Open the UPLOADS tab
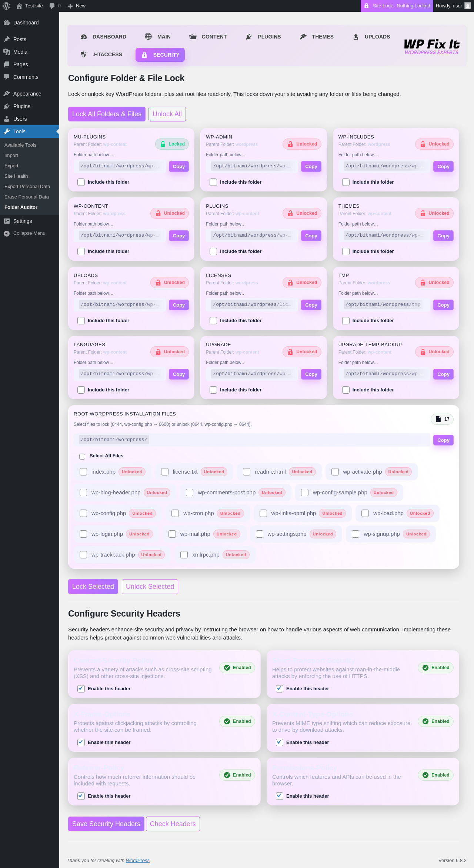The image size is (474, 868). click(371, 37)
